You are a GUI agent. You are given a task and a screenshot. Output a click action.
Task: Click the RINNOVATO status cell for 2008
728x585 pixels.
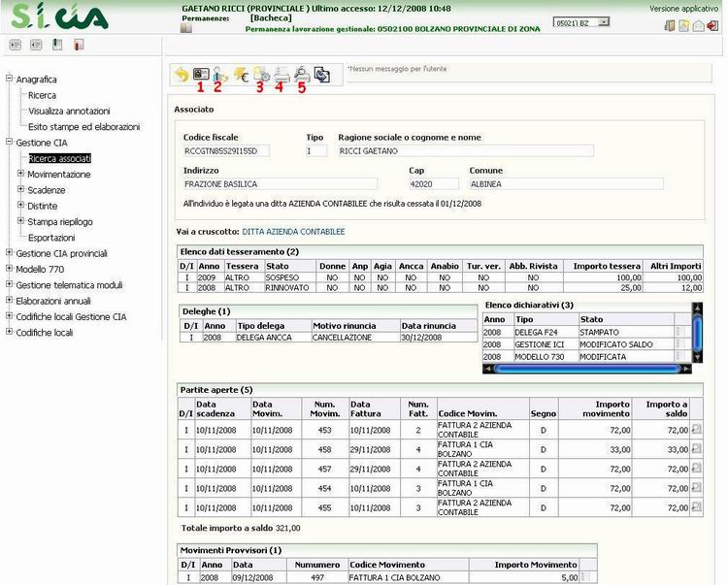point(289,287)
